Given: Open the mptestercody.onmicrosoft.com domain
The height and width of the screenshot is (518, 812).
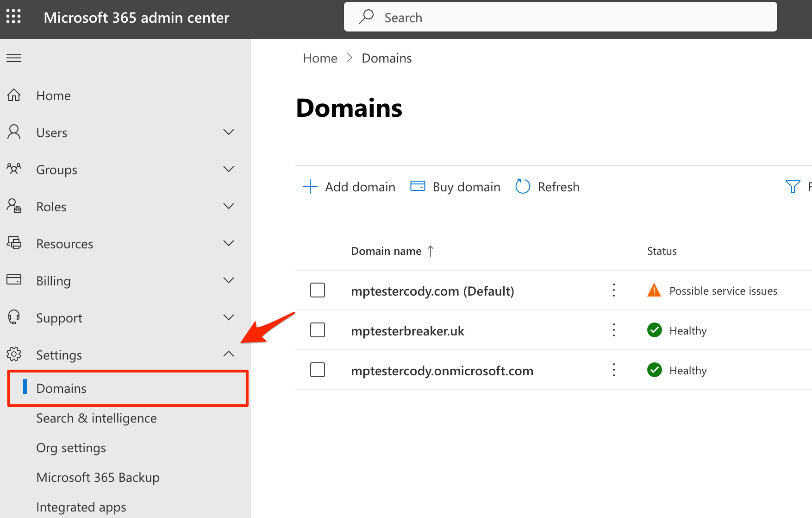Looking at the screenshot, I should (442, 371).
